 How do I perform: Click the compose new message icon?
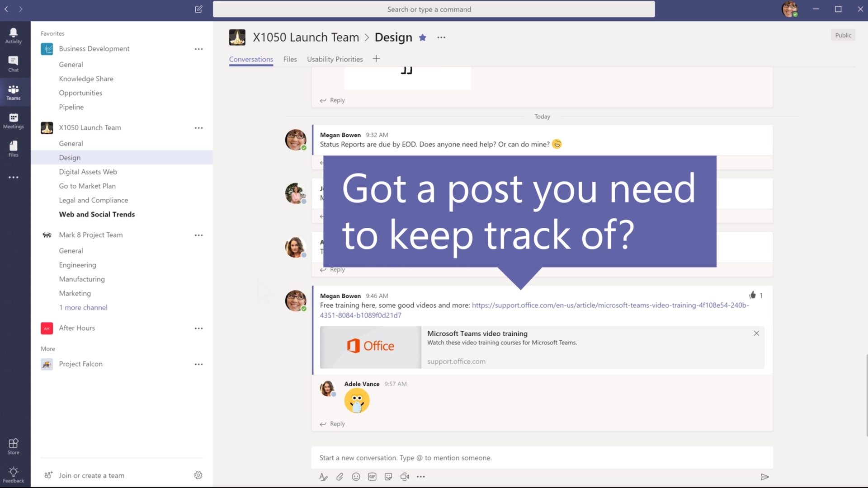[198, 9]
